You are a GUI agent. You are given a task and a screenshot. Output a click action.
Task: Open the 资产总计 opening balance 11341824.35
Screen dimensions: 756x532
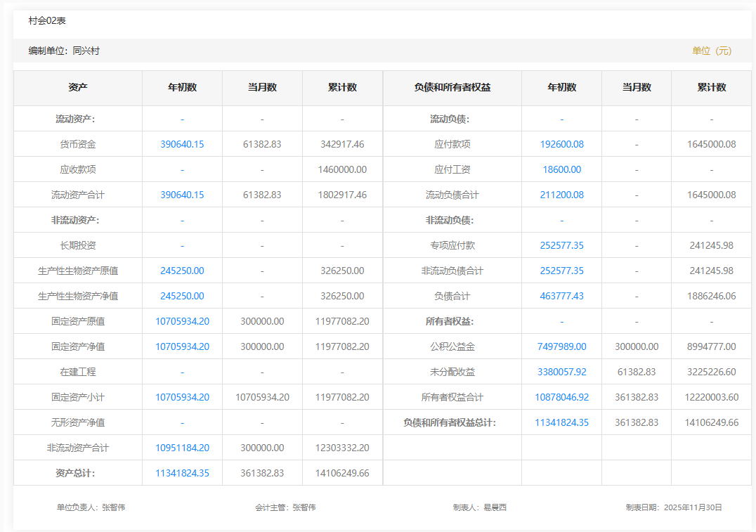(x=182, y=473)
